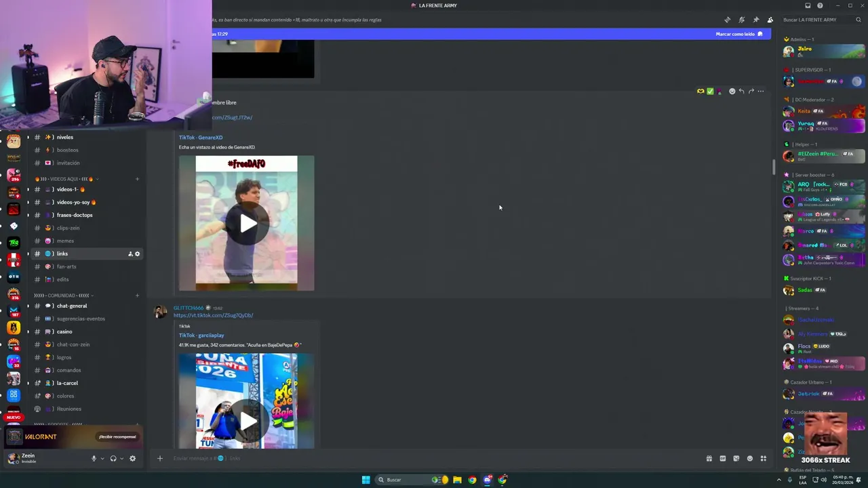Open member Sadas in Suscriptor KICK list
This screenshot has height=488, width=868.
824,290
